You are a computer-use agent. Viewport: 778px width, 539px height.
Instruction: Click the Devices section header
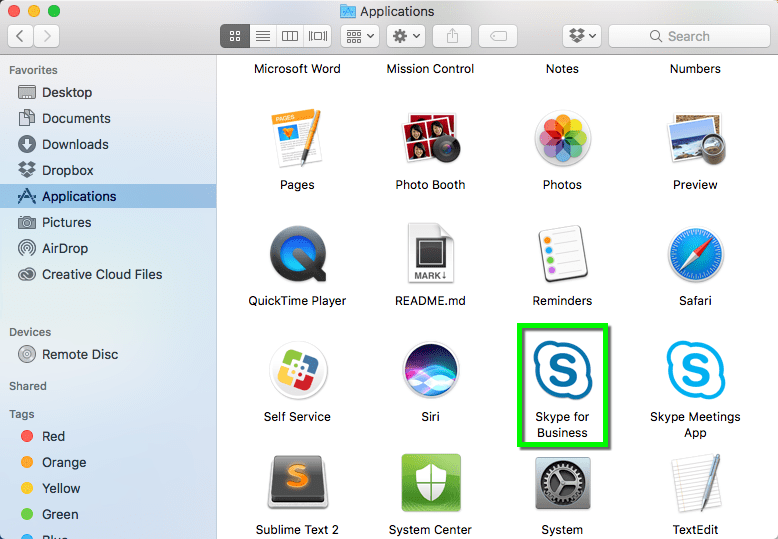(30, 332)
